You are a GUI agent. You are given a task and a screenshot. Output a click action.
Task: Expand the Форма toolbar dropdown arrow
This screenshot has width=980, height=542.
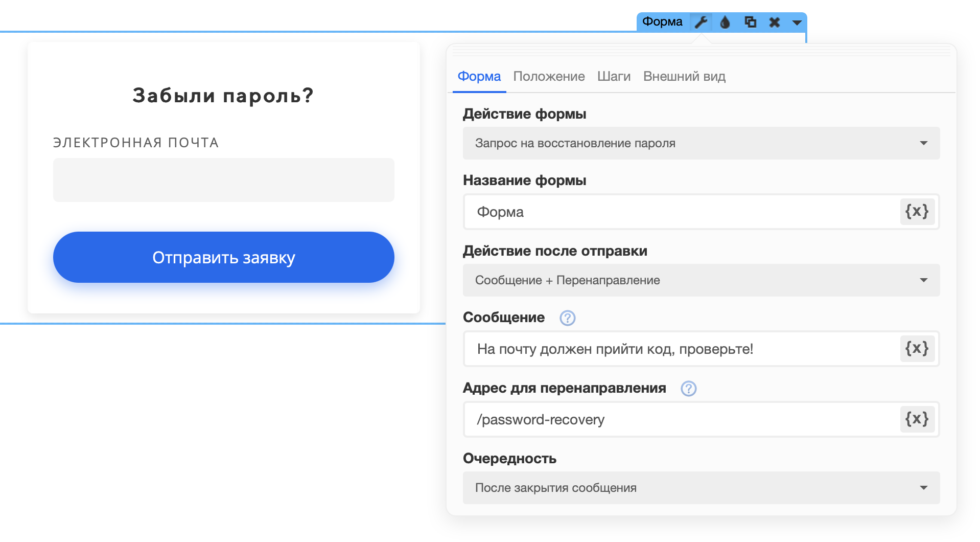pos(797,22)
